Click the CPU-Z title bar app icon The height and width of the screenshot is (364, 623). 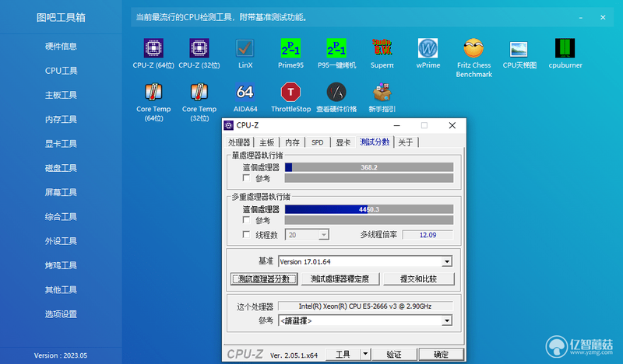(x=229, y=125)
